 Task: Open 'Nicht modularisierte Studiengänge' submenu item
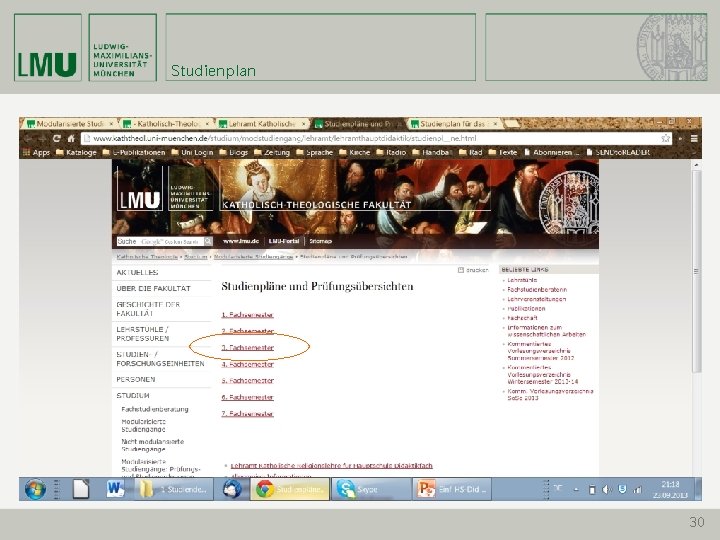point(152,445)
